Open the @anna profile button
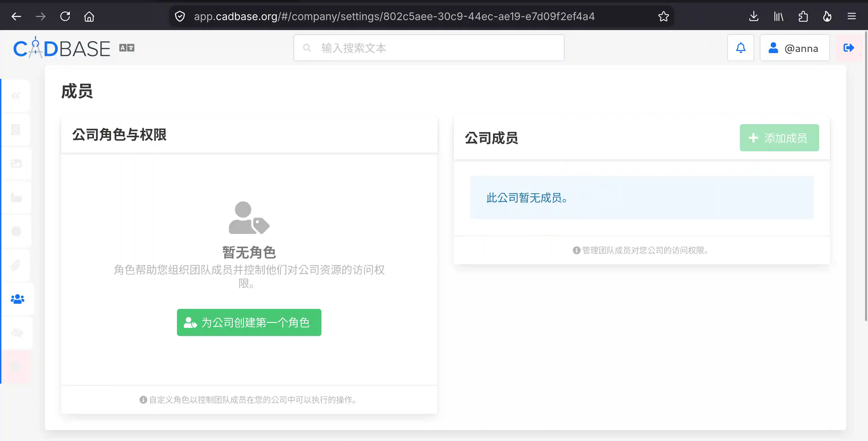 click(x=794, y=48)
